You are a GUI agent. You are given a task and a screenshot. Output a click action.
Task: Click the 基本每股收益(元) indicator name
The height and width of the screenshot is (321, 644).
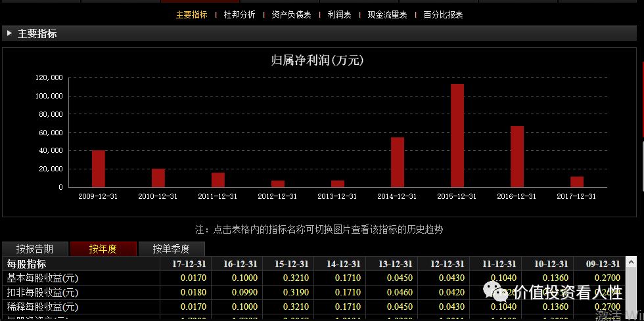[43, 278]
